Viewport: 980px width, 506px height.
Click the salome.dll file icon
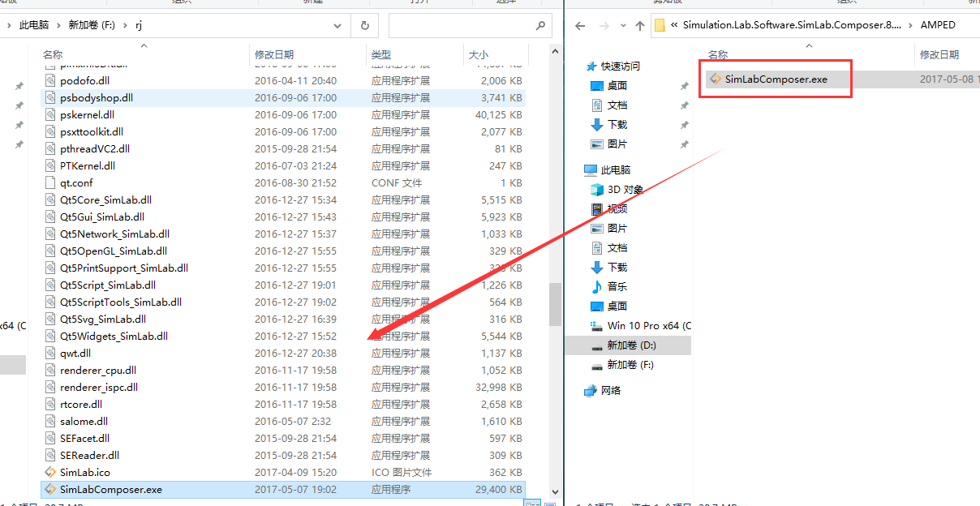tap(50, 421)
